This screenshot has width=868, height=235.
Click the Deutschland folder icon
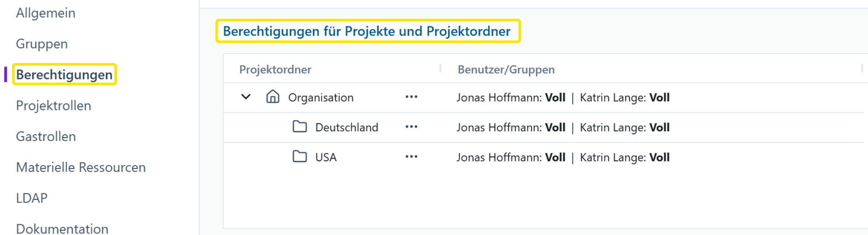click(x=300, y=127)
